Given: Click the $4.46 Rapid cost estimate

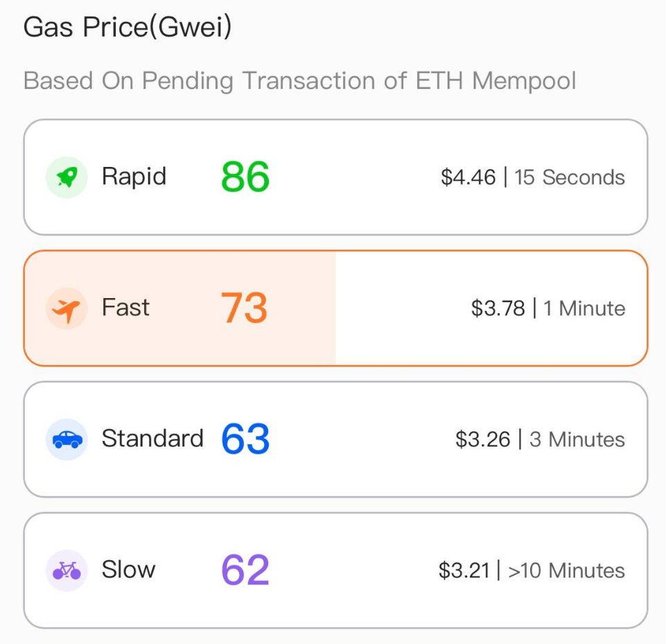Looking at the screenshot, I should [x=468, y=177].
